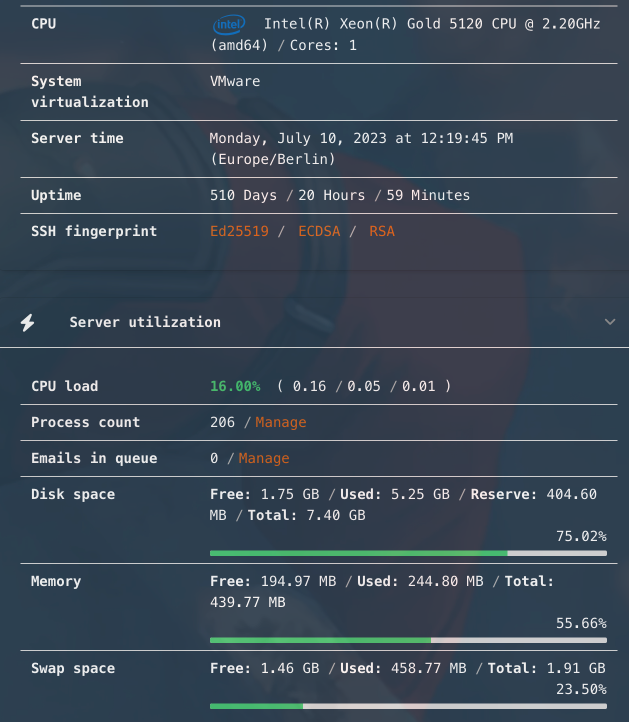Click the 23.50% swap usage percentage
Viewport: 629px width, 722px height.
point(581,689)
